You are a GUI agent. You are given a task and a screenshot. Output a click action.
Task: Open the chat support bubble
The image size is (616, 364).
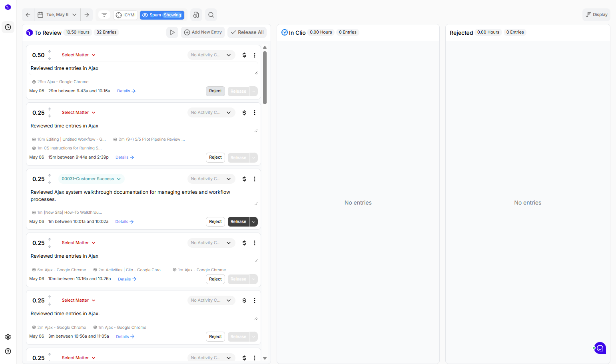pyautogui.click(x=600, y=348)
